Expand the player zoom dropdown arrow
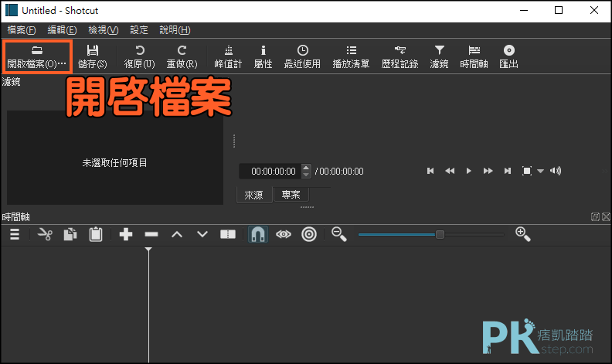This screenshot has width=612, height=364. click(541, 171)
